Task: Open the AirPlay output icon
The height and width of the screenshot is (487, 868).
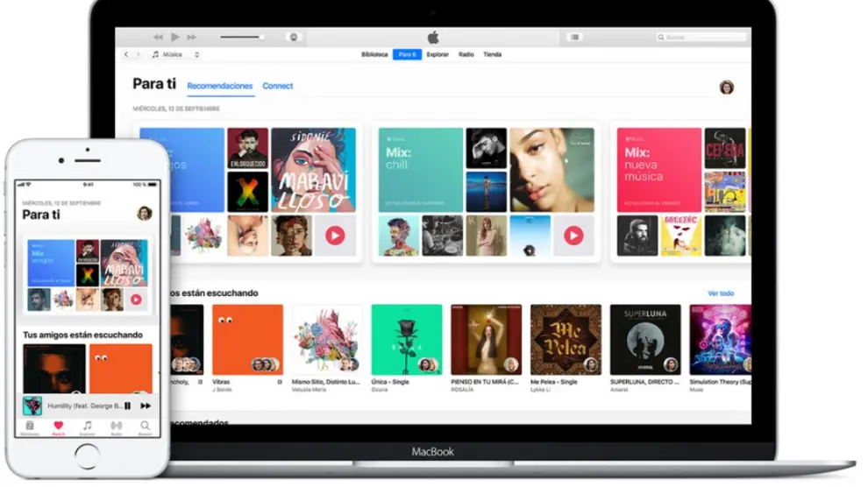Action: [x=294, y=37]
